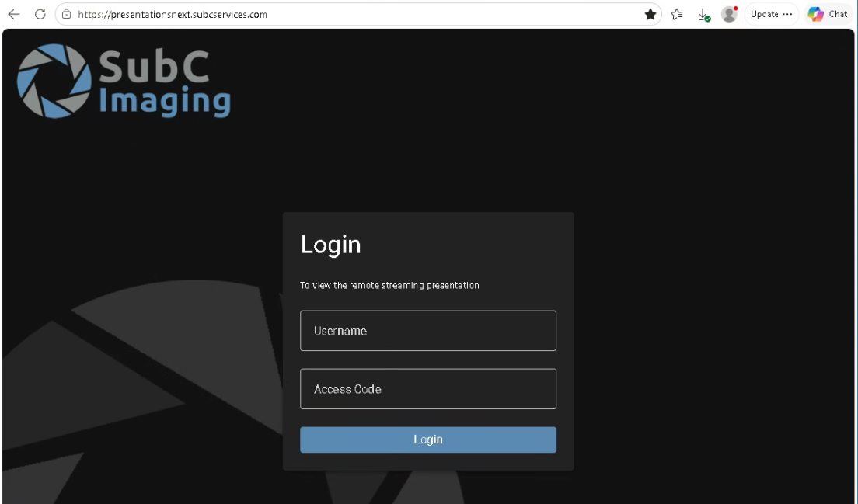Select the address bar URL

click(173, 14)
